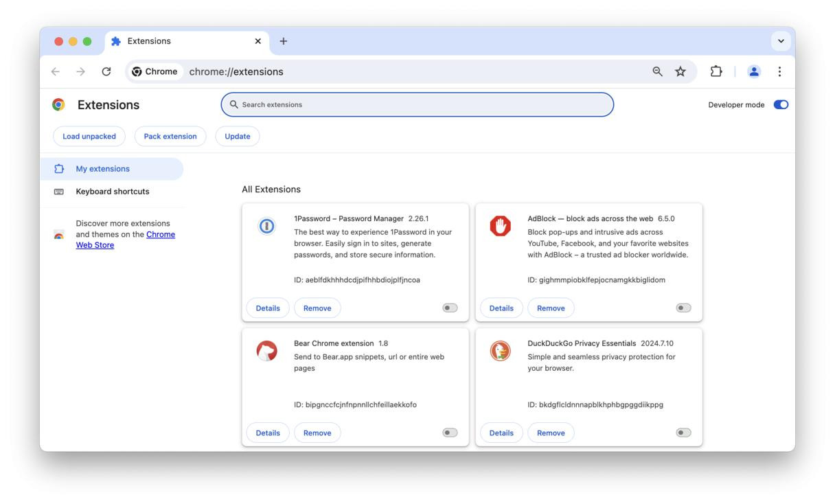Select the Extensions browser tab
The image size is (835, 504).
pos(187,41)
